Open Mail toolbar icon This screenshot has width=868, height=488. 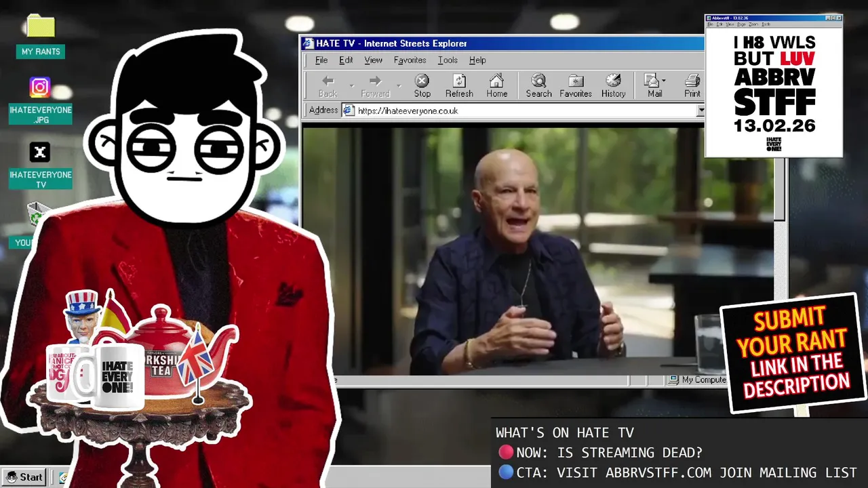point(652,81)
